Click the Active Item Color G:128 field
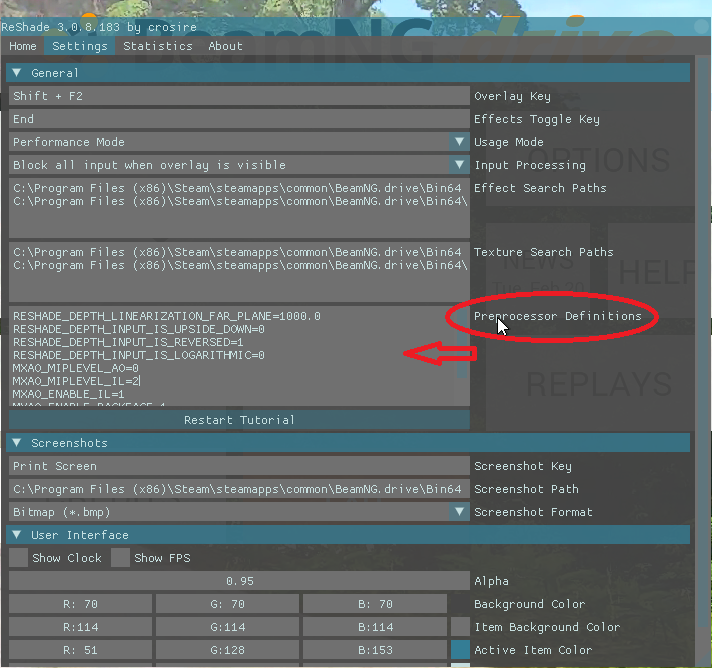Viewport: 712px width, 668px height. click(227, 650)
